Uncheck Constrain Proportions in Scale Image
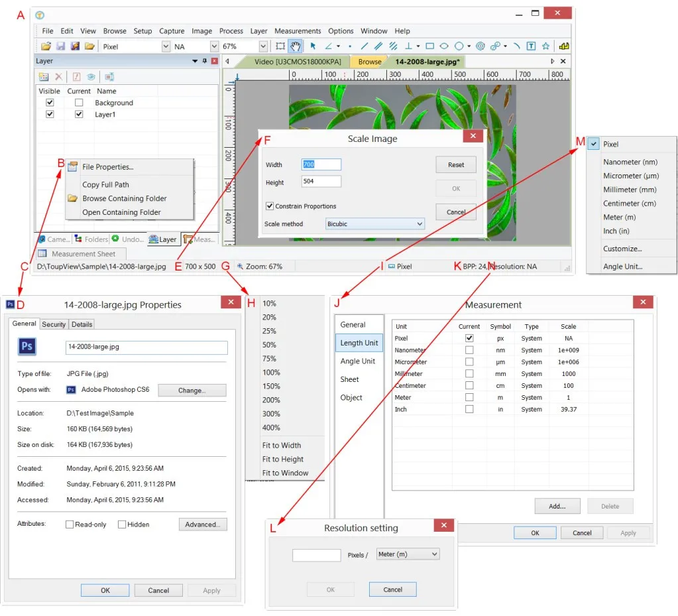The width and height of the screenshot is (678, 616). pyautogui.click(x=270, y=206)
